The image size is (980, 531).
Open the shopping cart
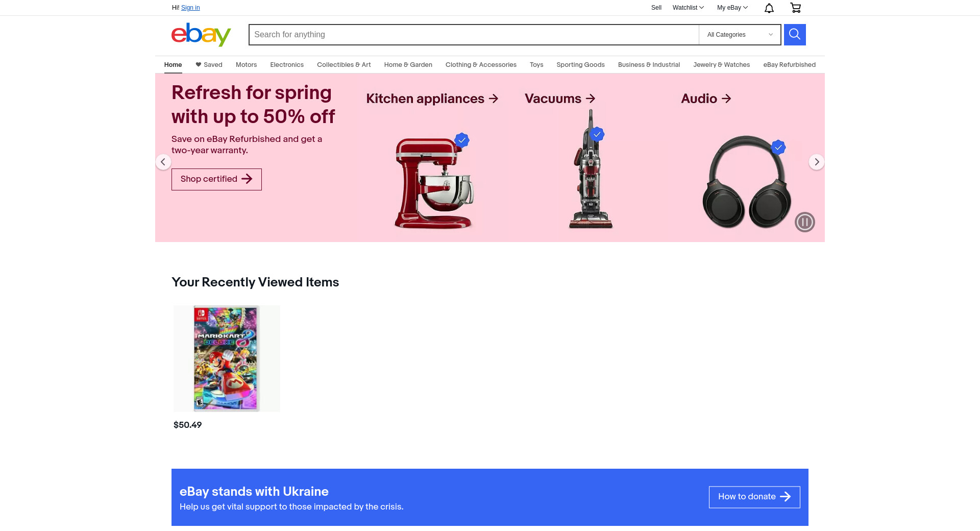pyautogui.click(x=795, y=8)
